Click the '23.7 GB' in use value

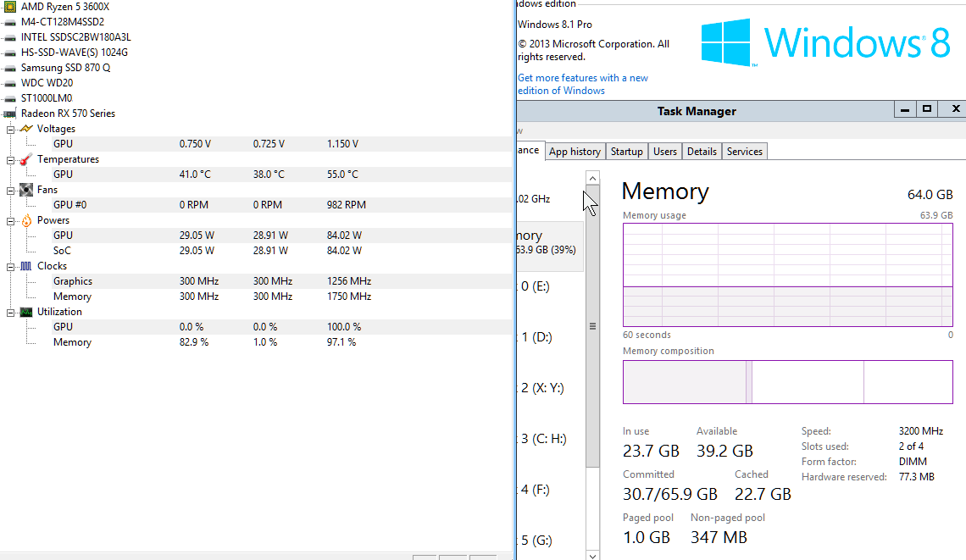coord(651,451)
